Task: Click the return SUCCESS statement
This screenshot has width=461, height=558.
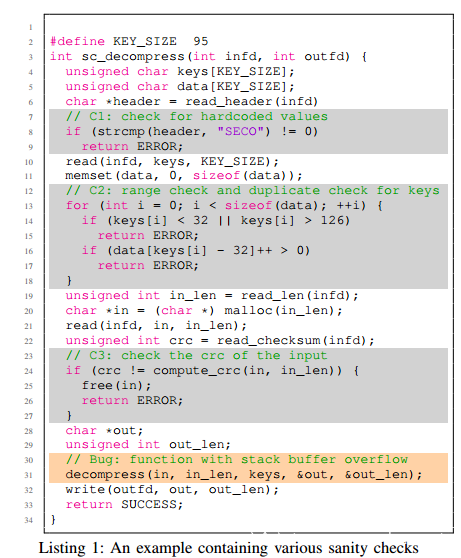Action: [x=124, y=504]
